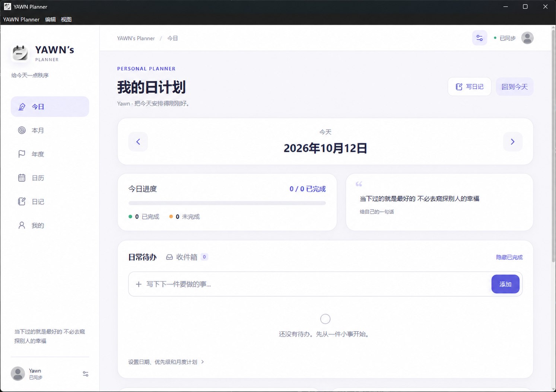Click the 收件箱 inbox tray icon
Viewport: 556px width, 392px height.
[x=169, y=257]
